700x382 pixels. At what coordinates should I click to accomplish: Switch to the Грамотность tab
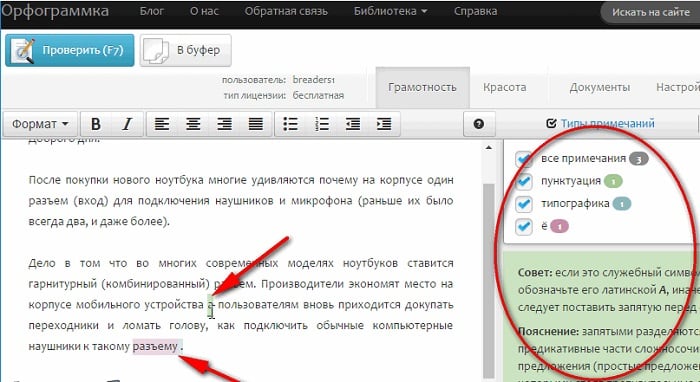(x=422, y=87)
